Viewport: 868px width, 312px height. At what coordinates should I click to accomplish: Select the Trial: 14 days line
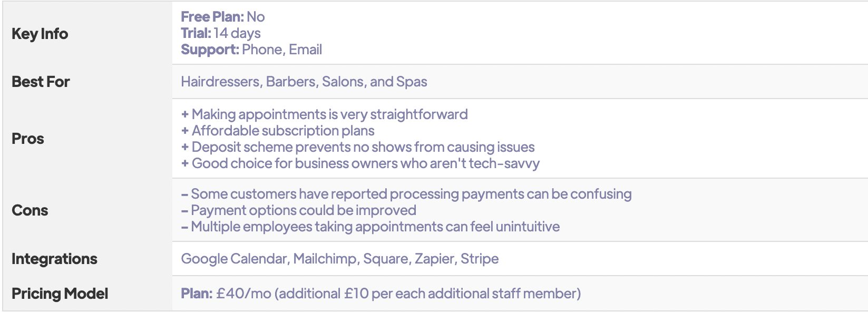(220, 33)
